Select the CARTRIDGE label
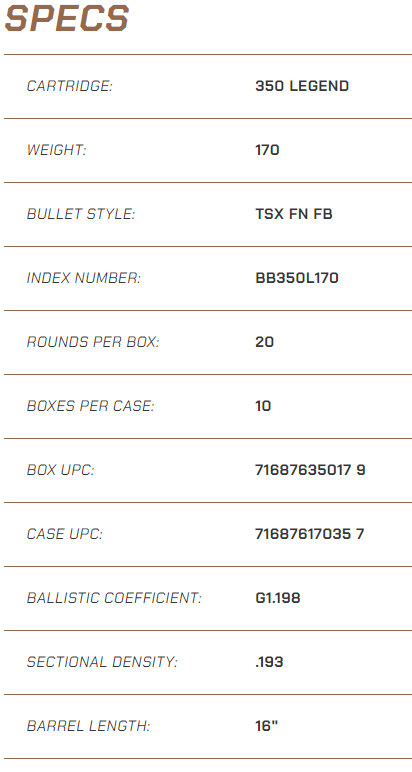The height and width of the screenshot is (772, 412). (x=69, y=86)
